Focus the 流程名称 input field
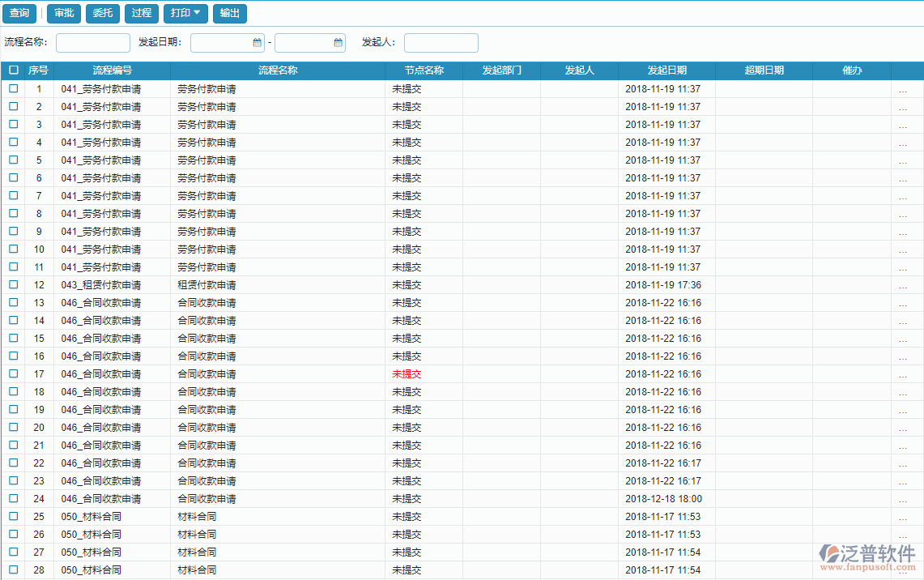The image size is (924, 580). point(93,43)
